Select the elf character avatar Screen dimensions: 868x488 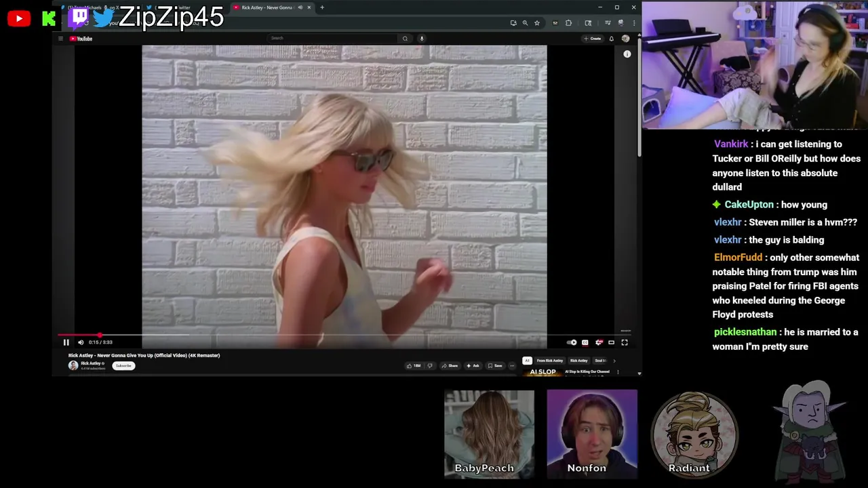tap(810, 432)
